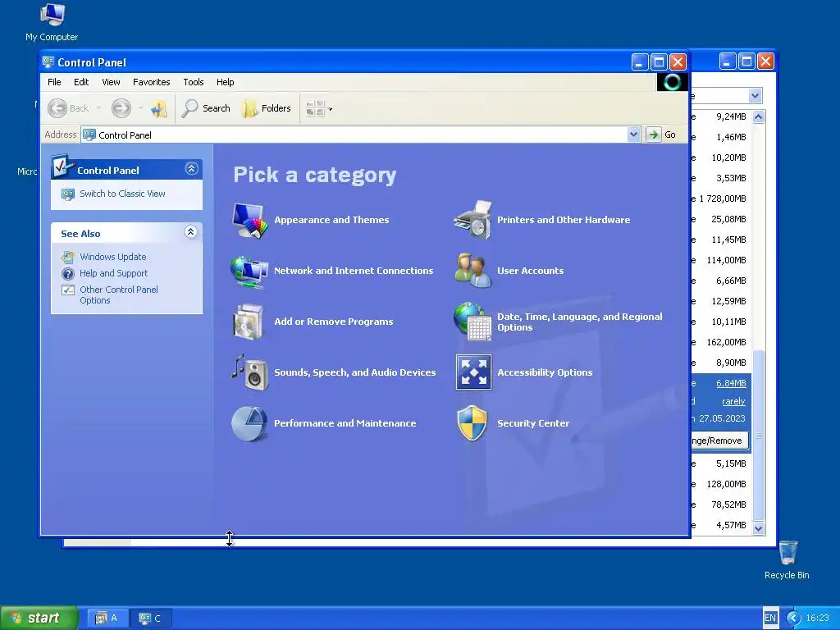Click the Add or Remove Programs text link

coord(334,322)
